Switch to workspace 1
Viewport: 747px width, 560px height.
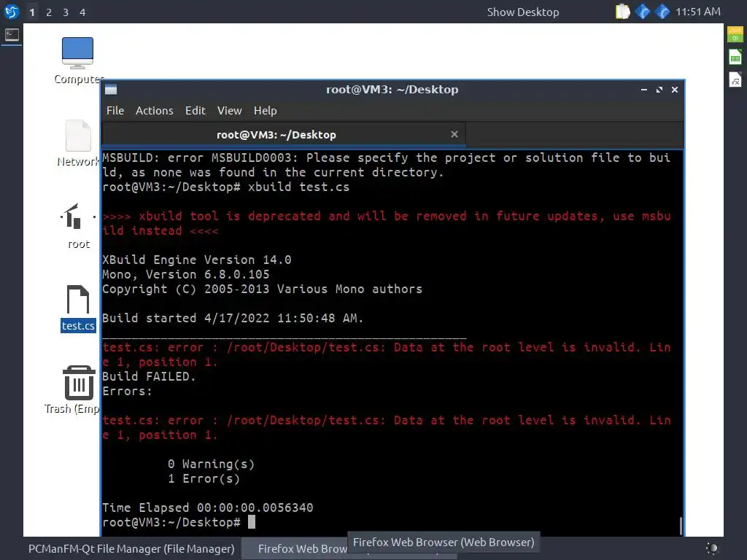click(32, 12)
